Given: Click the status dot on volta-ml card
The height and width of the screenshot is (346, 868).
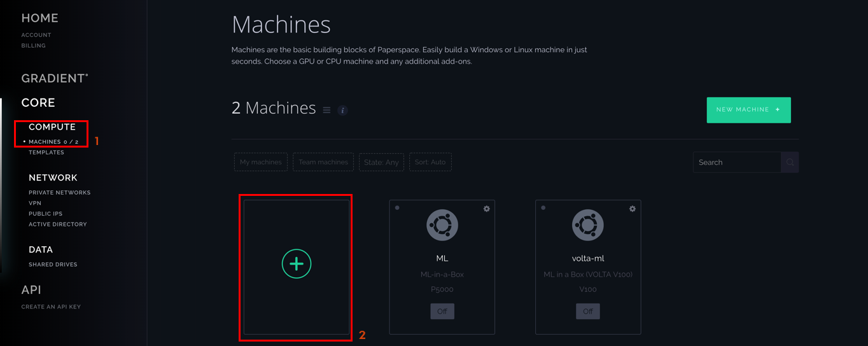Looking at the screenshot, I should (x=543, y=208).
